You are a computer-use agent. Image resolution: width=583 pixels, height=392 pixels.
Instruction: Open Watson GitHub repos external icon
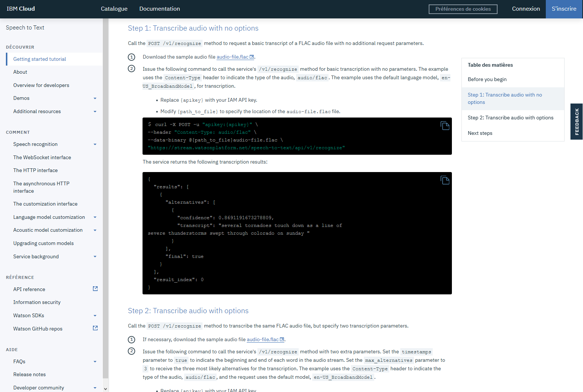[95, 328]
